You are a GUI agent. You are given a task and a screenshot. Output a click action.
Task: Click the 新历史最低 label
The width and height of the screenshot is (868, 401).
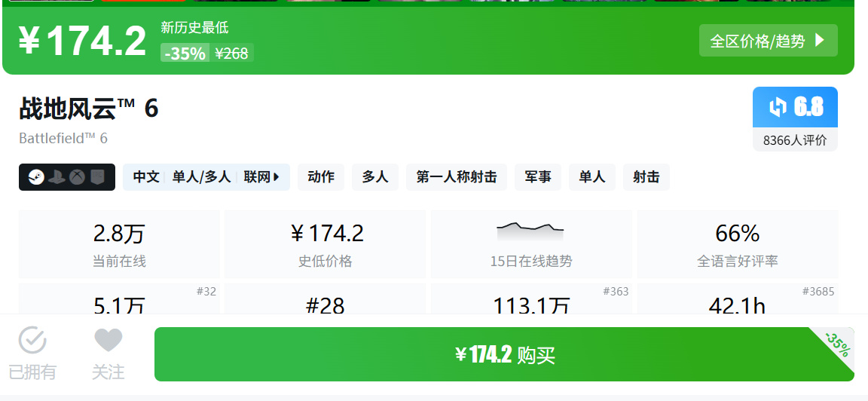(x=195, y=27)
